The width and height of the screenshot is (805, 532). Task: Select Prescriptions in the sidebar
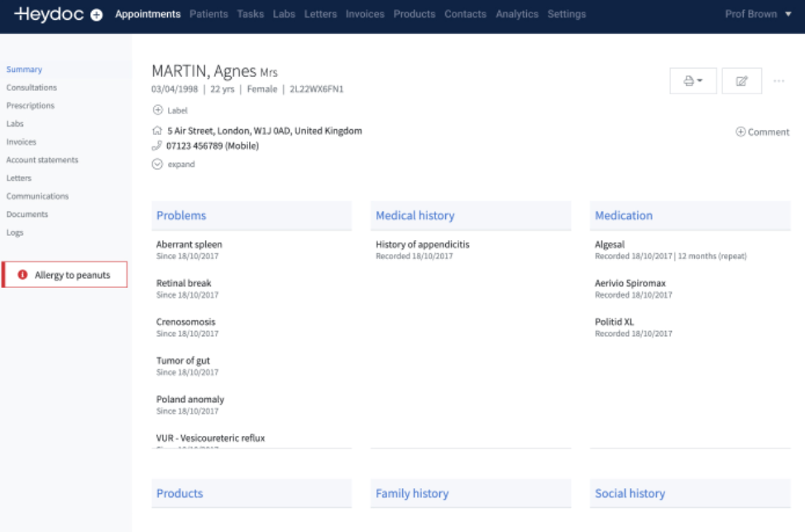pos(31,106)
